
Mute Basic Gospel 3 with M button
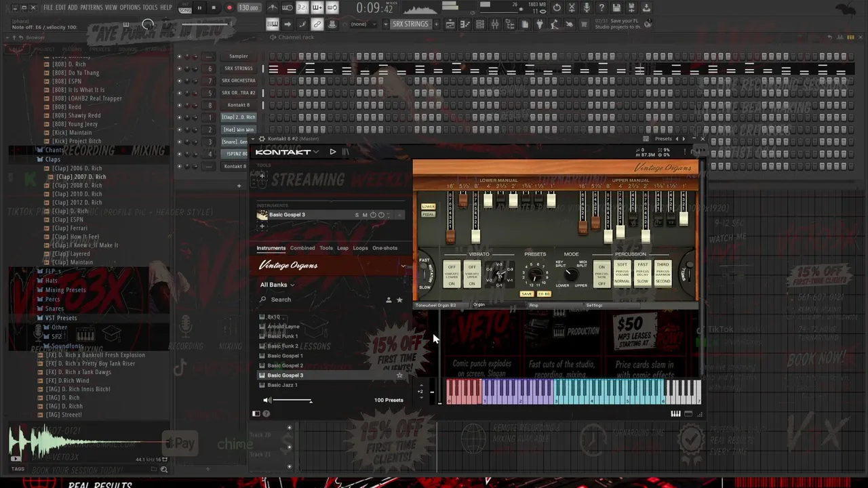365,215
